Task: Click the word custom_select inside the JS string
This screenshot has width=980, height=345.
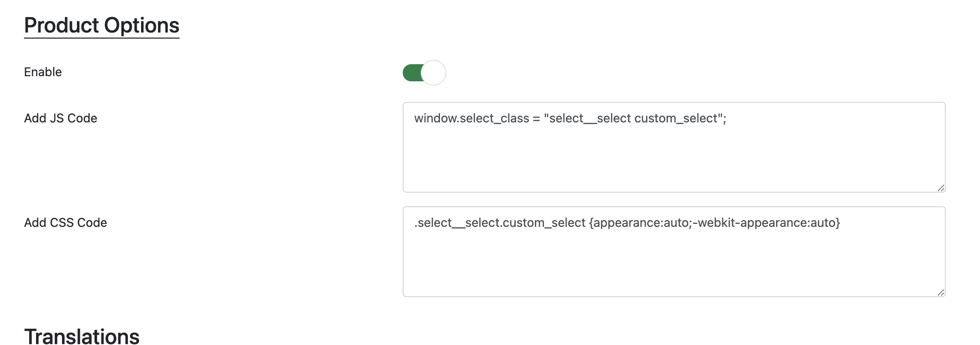Action: (x=675, y=118)
